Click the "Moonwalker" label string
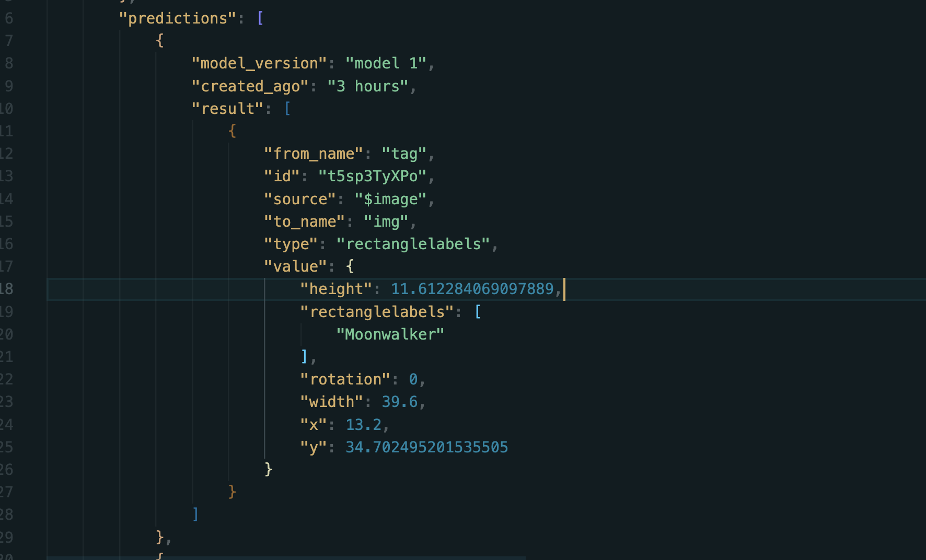This screenshot has width=926, height=560. (390, 334)
